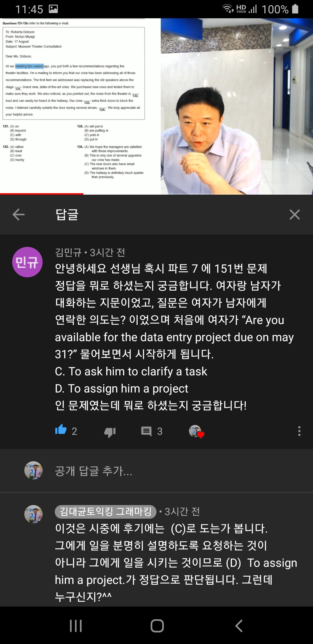This screenshot has height=644, width=313.
Task: Tap your avatar beside the reply field
Action: 33,471
